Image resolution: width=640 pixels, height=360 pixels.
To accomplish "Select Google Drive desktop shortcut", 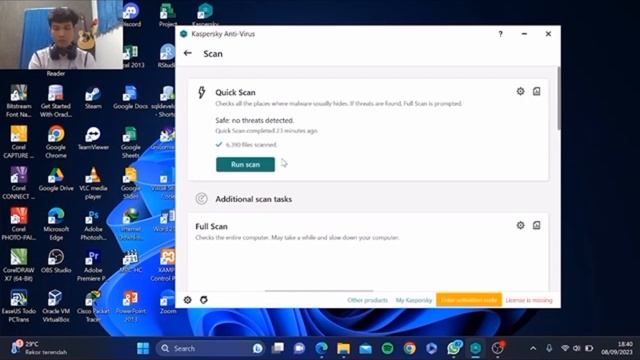I will [56, 180].
